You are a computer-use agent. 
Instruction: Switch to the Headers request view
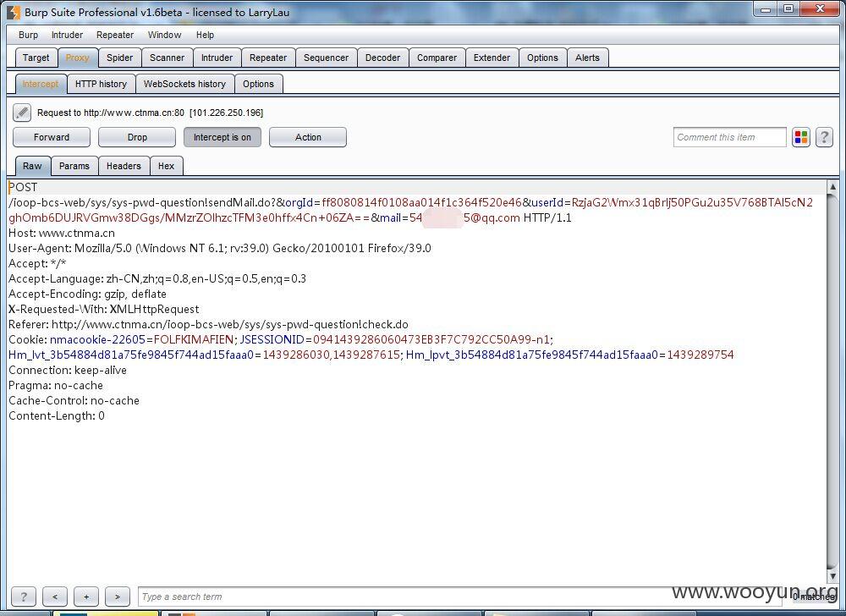tap(124, 166)
